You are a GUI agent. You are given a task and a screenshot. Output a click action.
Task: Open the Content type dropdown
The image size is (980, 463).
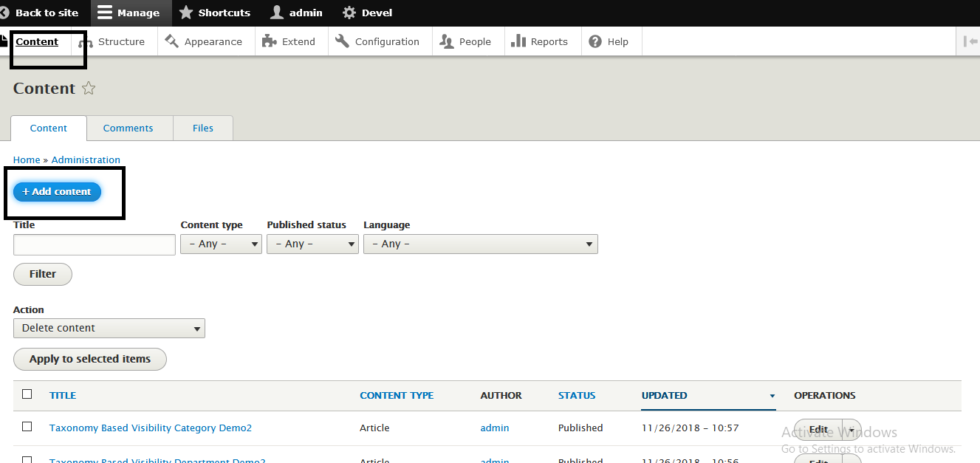(x=221, y=244)
